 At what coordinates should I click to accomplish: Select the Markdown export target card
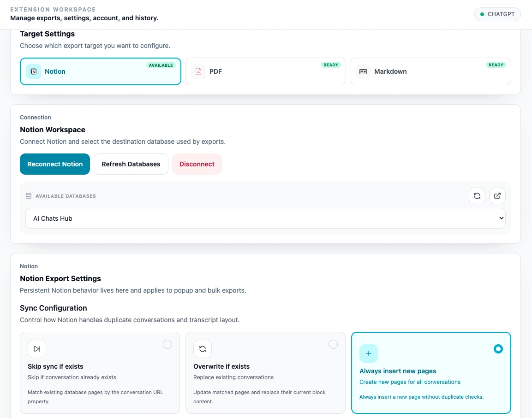pos(430,71)
